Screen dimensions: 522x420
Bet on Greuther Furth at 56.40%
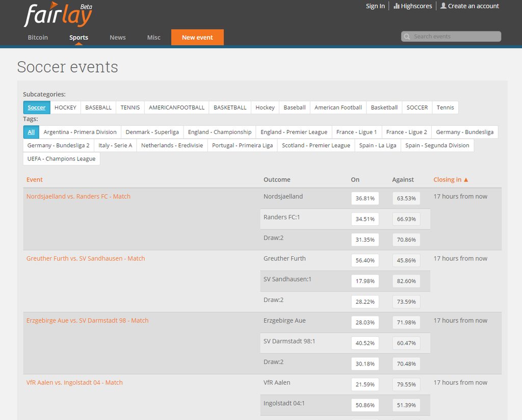(365, 260)
